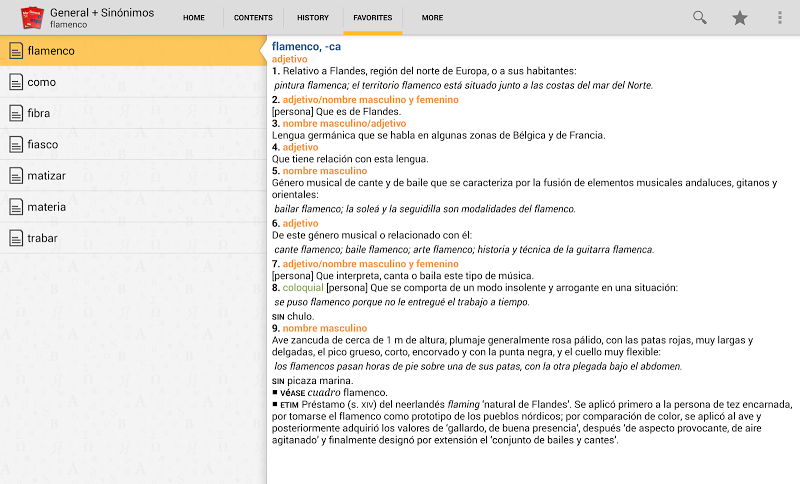Click 'nombre masculino/adjetivo' label of sense 3
The width and height of the screenshot is (800, 484).
point(344,123)
